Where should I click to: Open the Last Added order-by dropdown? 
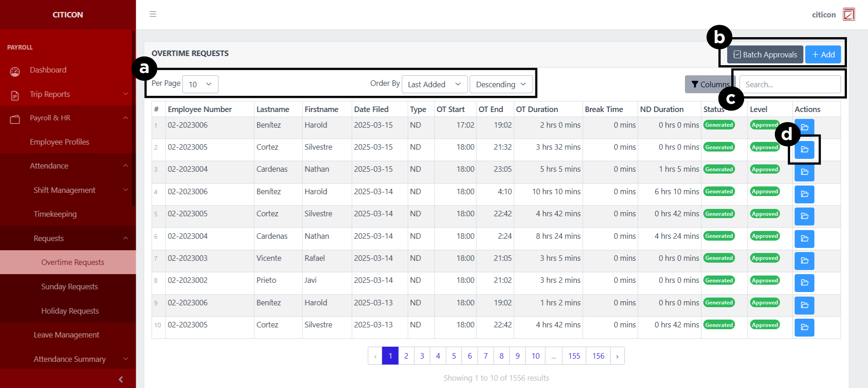click(x=434, y=84)
